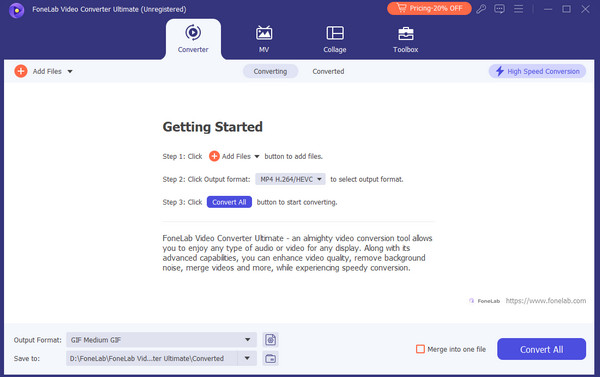The height and width of the screenshot is (377, 600).
Task: Click the Pricing-20% OFF cart button
Action: click(x=429, y=8)
